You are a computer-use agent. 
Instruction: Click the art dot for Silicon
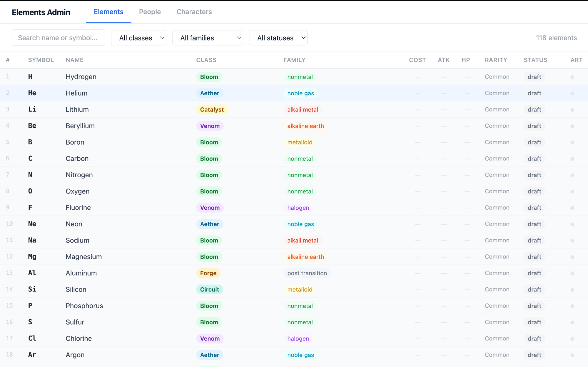point(572,290)
